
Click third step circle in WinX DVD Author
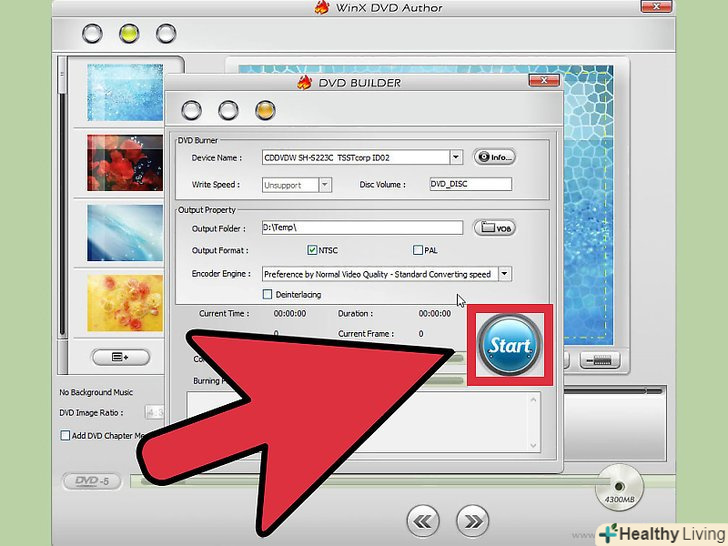(166, 34)
